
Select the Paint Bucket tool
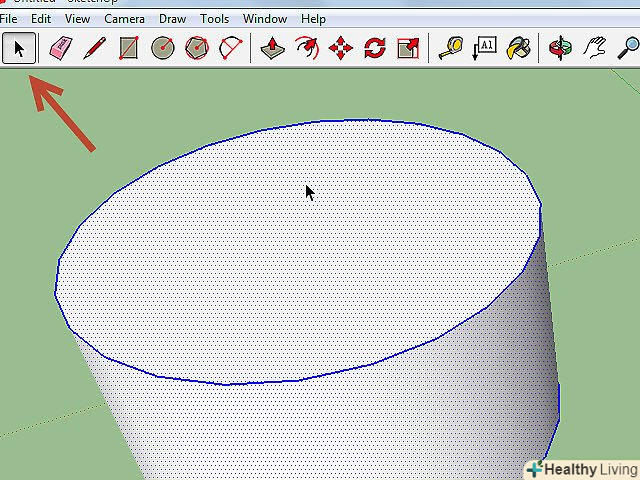click(x=518, y=47)
